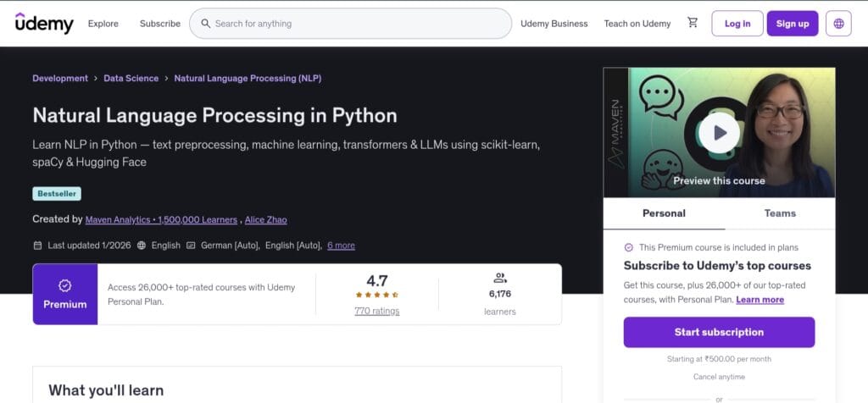The image size is (868, 403).
Task: Open the Explore menu
Action: (103, 24)
